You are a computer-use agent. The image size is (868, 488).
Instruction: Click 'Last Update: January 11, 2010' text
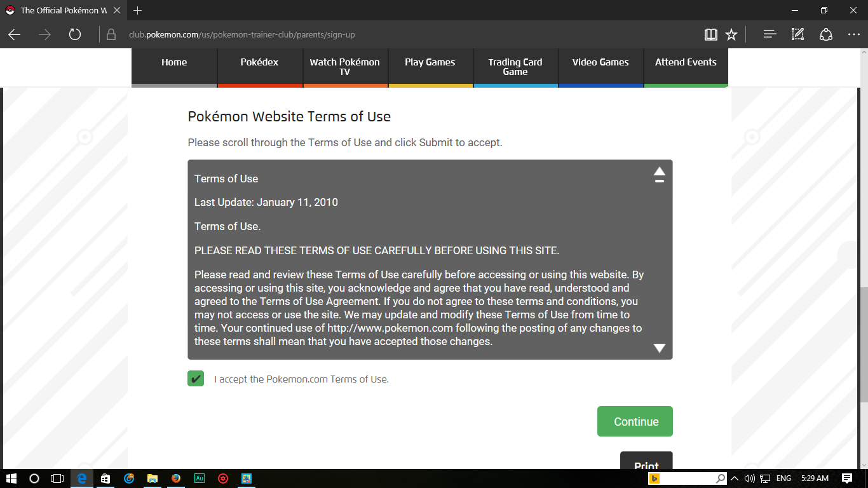click(266, 203)
